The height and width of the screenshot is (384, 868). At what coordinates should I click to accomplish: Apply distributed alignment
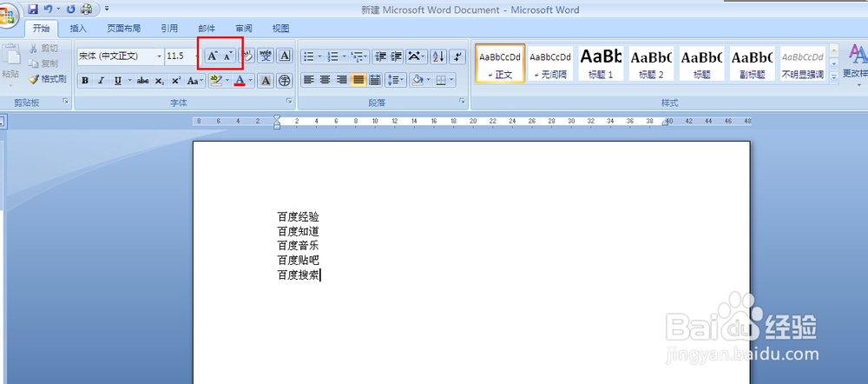(375, 80)
